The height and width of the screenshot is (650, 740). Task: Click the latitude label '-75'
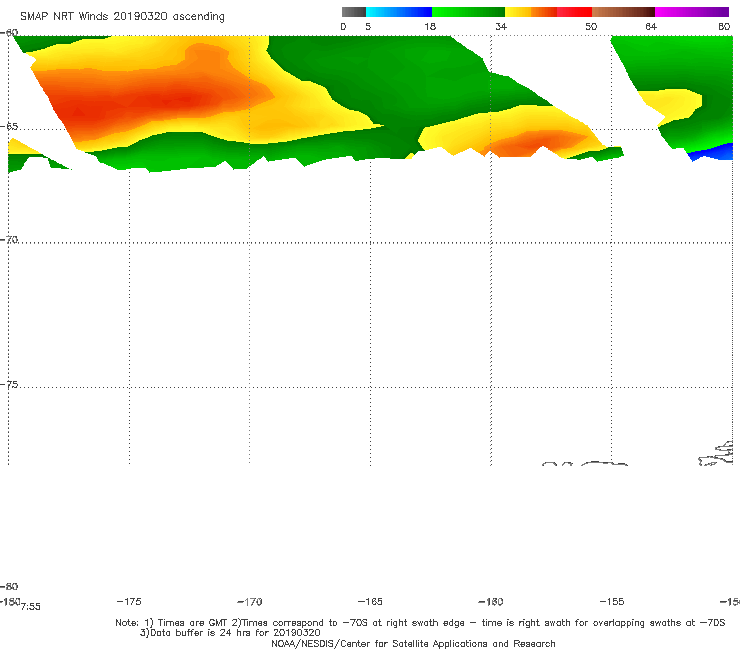(9, 385)
